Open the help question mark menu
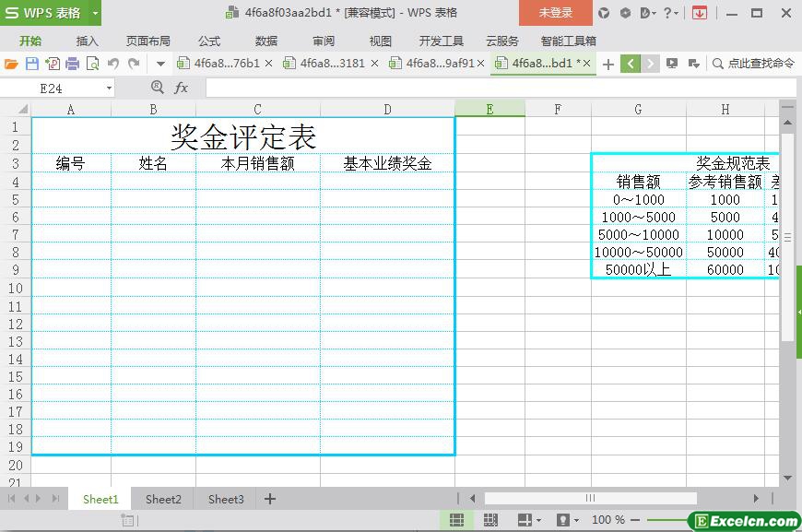This screenshot has height=532, width=802. click(x=670, y=13)
